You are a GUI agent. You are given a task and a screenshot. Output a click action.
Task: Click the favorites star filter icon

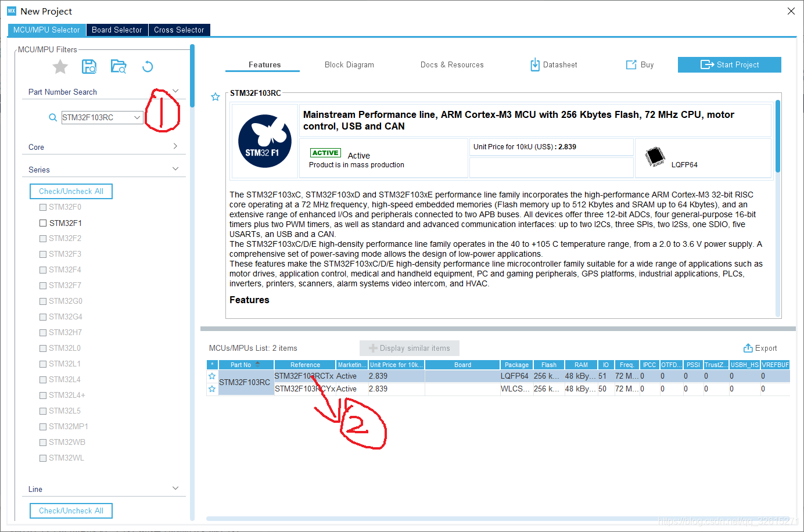point(60,67)
